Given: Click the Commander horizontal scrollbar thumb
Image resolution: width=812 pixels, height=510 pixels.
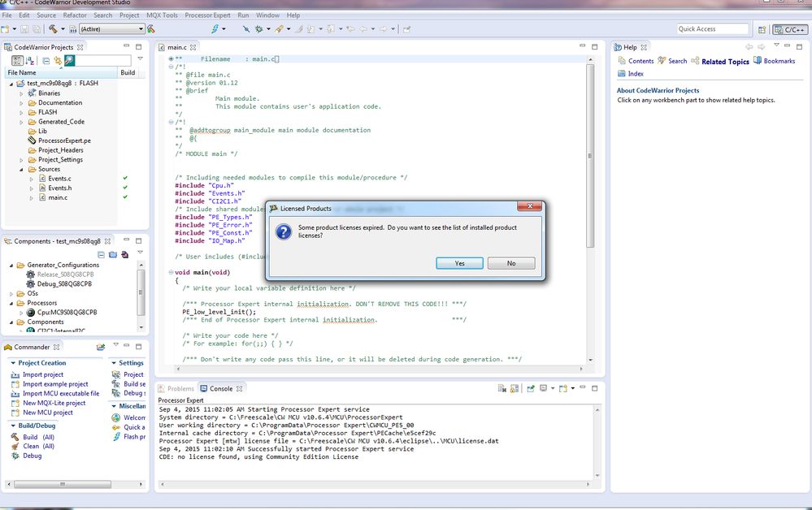Looking at the screenshot, I should 62,485.
